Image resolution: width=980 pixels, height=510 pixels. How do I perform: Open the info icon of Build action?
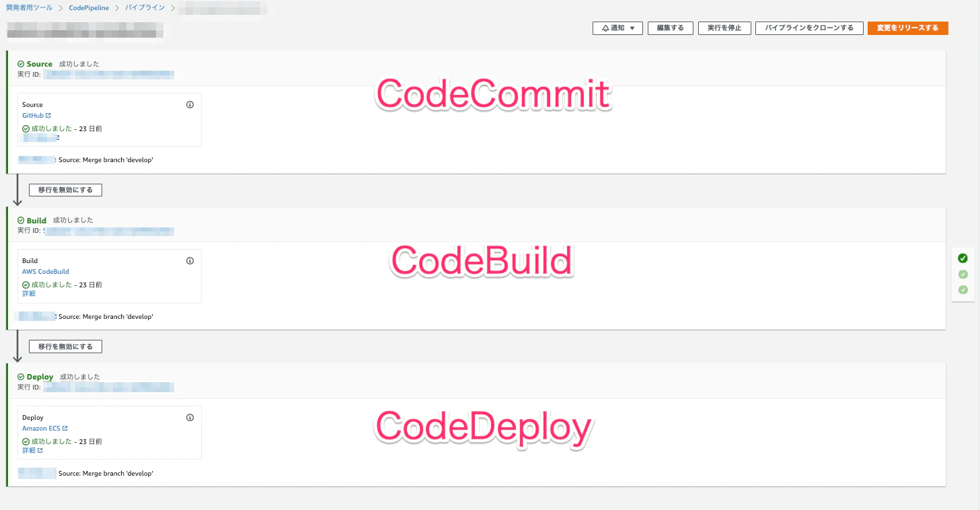pyautogui.click(x=190, y=260)
